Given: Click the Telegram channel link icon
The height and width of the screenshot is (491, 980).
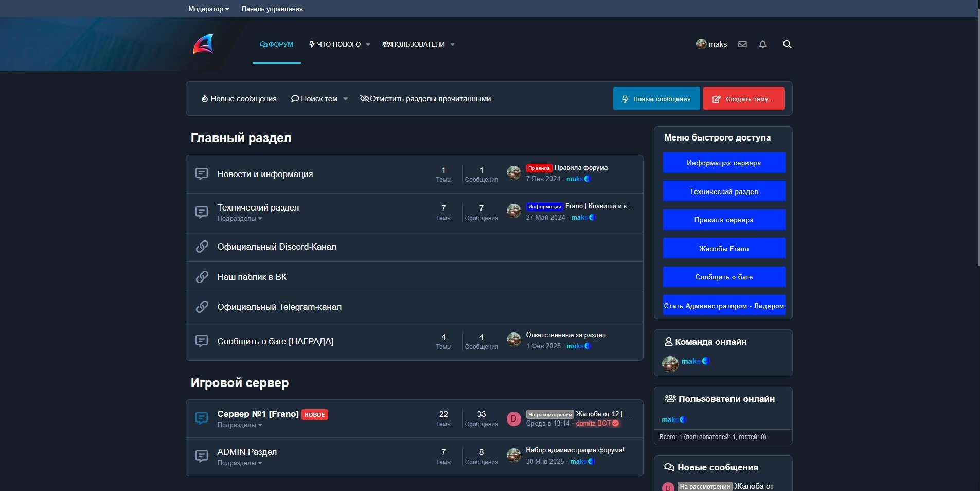Looking at the screenshot, I should click(x=202, y=307).
